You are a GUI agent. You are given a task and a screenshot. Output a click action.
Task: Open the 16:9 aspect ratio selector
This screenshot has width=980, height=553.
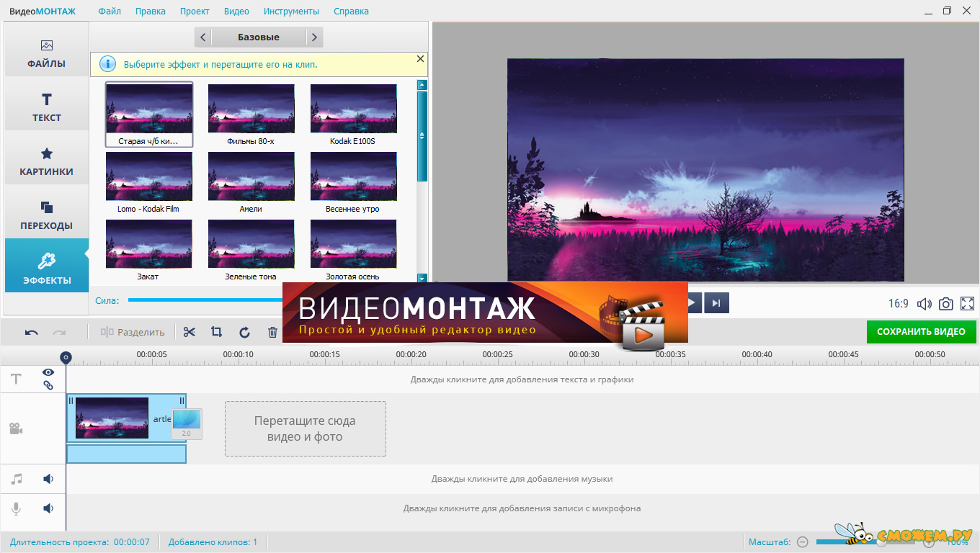(x=899, y=304)
